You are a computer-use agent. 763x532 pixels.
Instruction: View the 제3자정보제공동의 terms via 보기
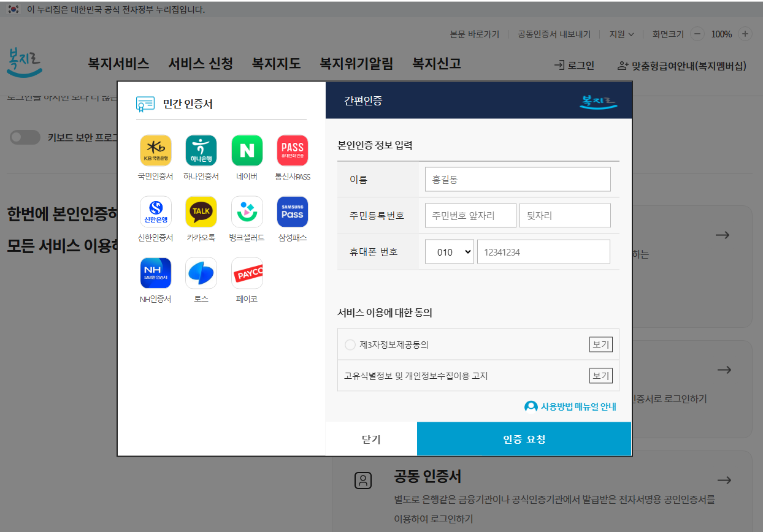pyautogui.click(x=600, y=344)
